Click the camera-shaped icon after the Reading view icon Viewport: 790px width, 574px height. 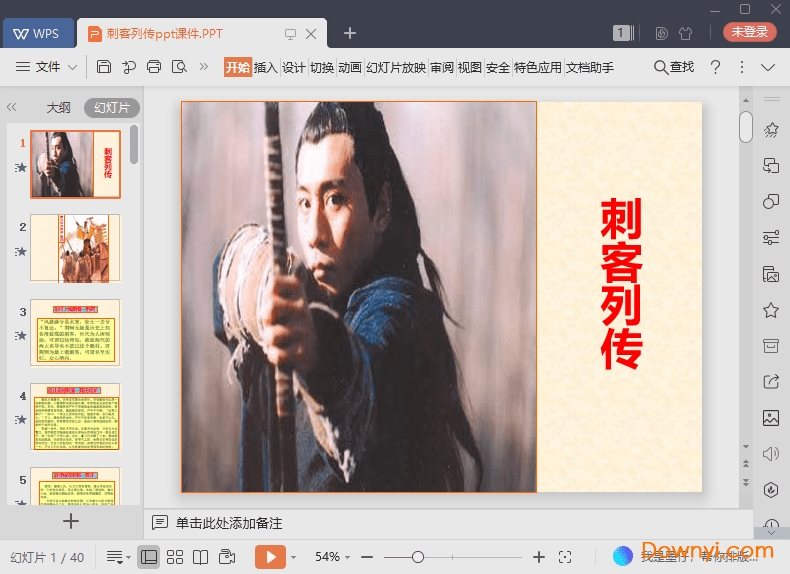click(227, 557)
